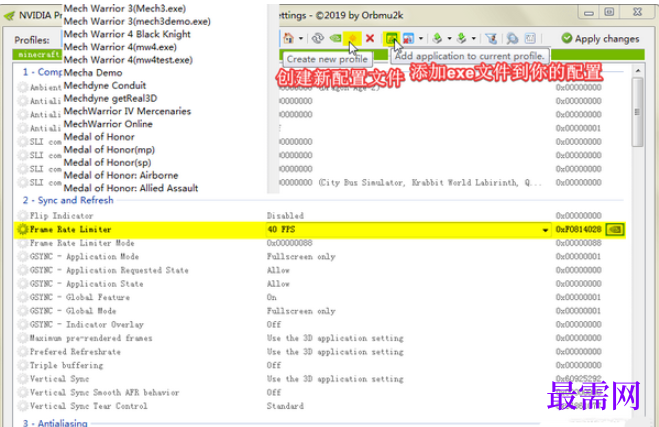
Task: Click gear icon beside Triple buffering
Action: (22, 365)
